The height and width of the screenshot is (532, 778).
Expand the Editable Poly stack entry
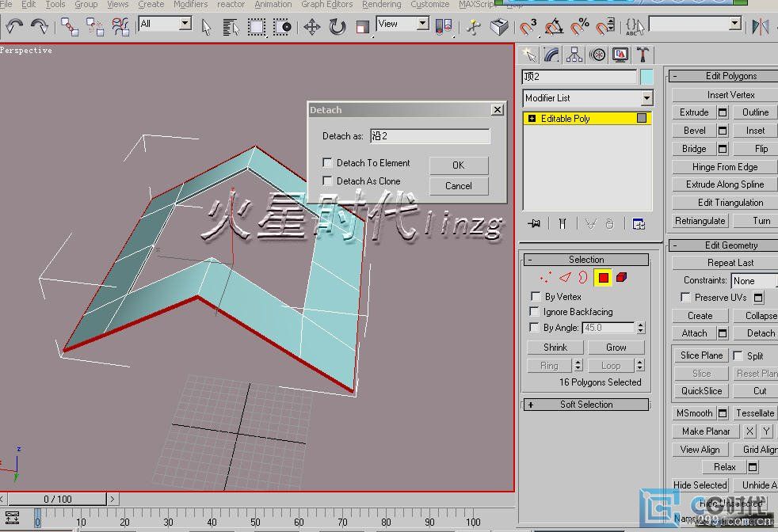(532, 119)
